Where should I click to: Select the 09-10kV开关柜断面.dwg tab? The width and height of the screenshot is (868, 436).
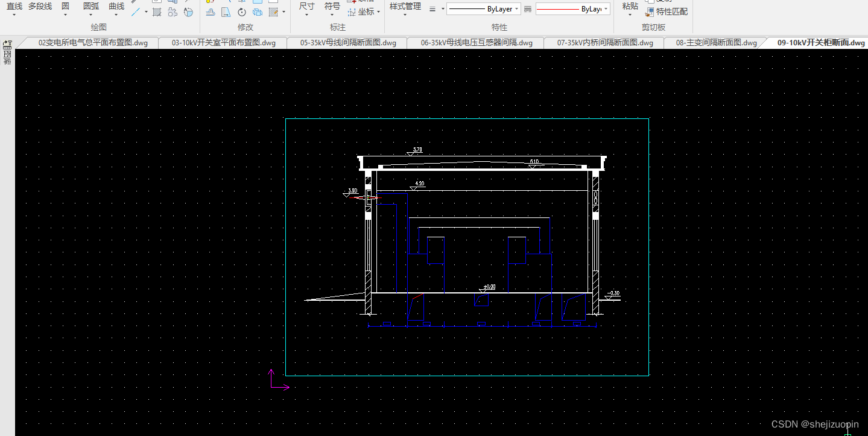tap(820, 43)
